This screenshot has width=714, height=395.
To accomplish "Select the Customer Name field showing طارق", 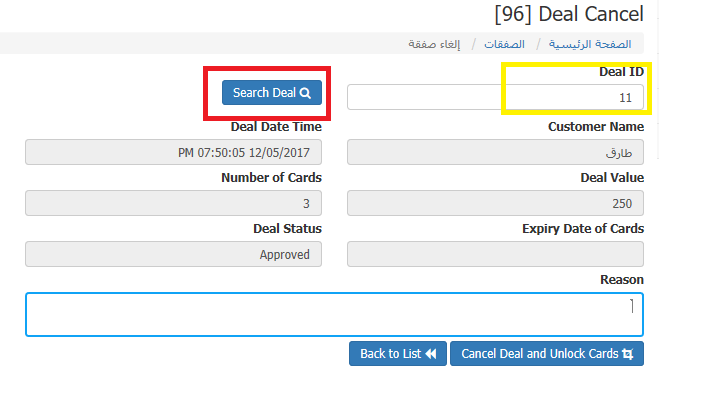I will coord(495,152).
